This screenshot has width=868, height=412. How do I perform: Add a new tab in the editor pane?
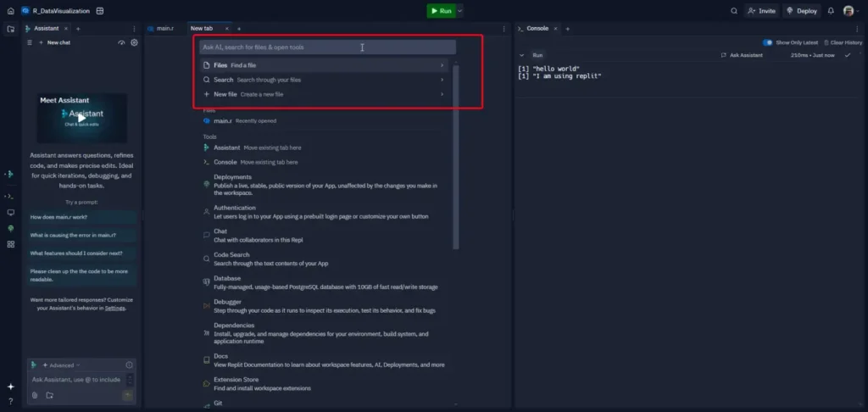pyautogui.click(x=239, y=29)
